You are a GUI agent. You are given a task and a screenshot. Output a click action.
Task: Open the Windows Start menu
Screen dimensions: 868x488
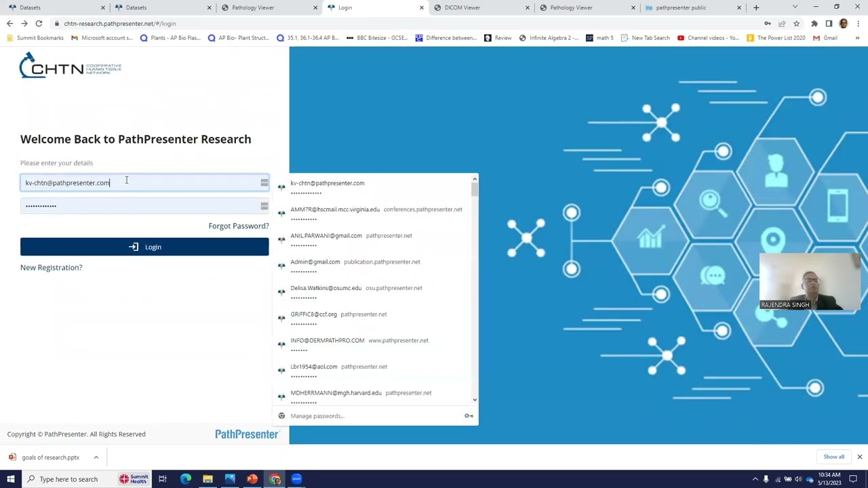[10, 479]
